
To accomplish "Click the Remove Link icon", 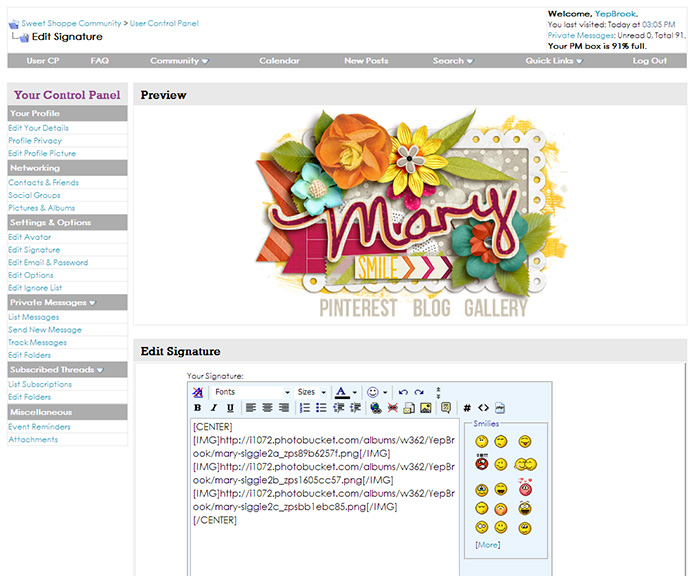I will [392, 408].
